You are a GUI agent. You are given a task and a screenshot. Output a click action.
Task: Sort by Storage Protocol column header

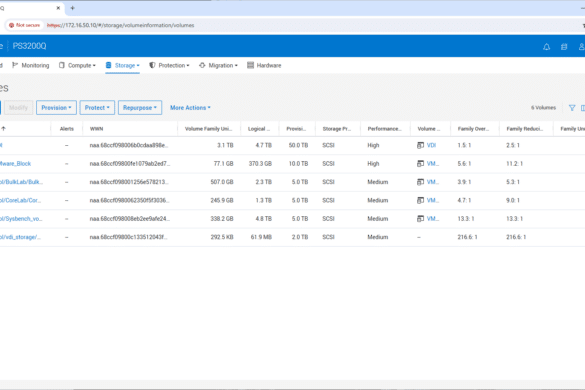coord(337,129)
